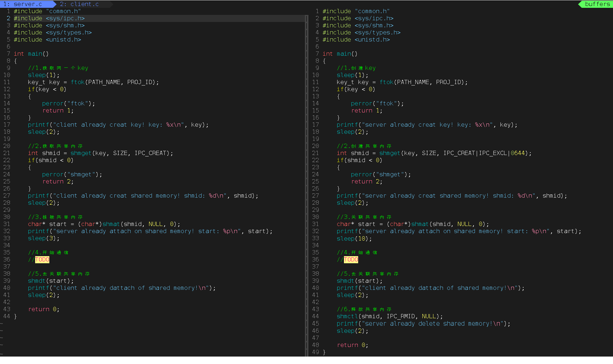The width and height of the screenshot is (613, 364).
Task: Click shmat line in left pane
Action: (x=104, y=224)
